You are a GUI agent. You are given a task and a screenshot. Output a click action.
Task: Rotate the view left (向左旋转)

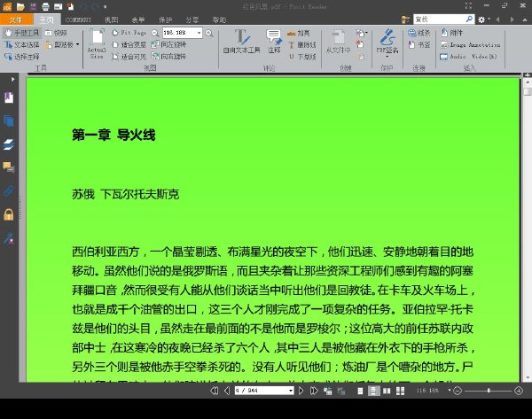pos(169,44)
